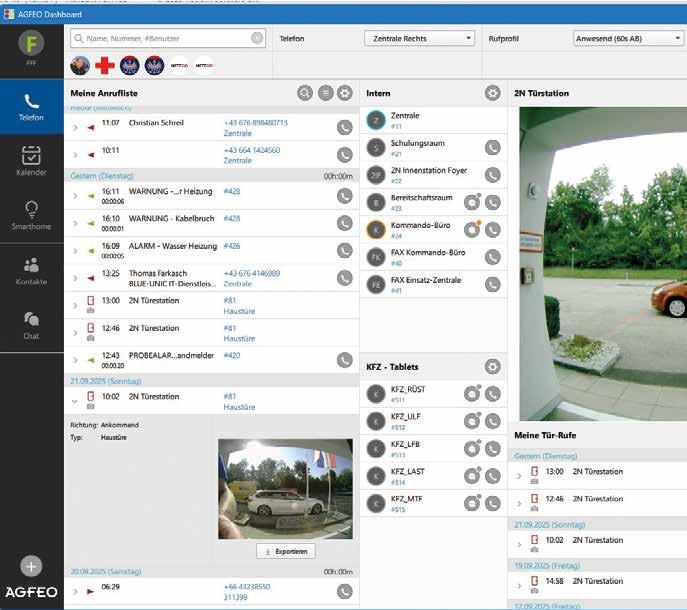Expand 14:58 2N Türestation in Tür-Rufe
Image resolution: width=687 pixels, height=610 pixels.
tap(519, 585)
